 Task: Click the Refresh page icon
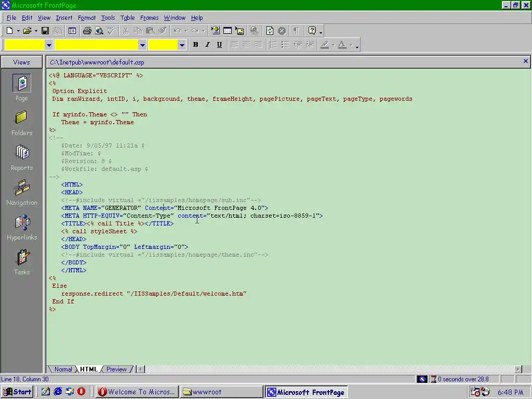tap(270, 31)
